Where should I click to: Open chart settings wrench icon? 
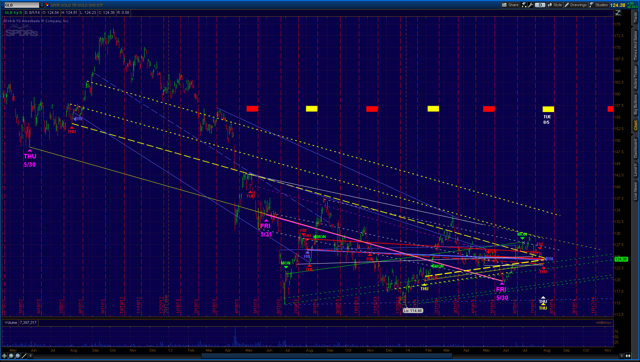530,5
